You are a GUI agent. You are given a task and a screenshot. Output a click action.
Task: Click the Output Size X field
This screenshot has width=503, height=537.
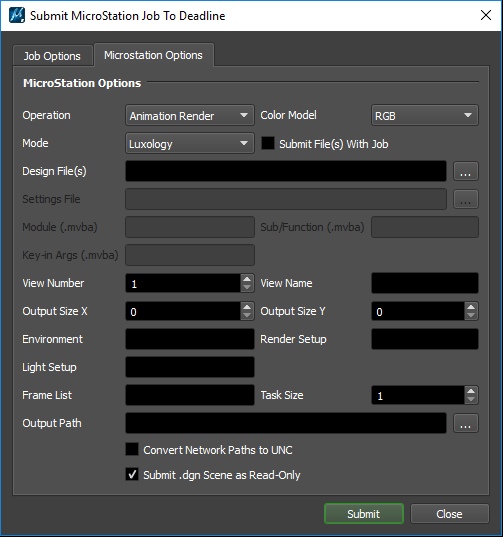[183, 311]
